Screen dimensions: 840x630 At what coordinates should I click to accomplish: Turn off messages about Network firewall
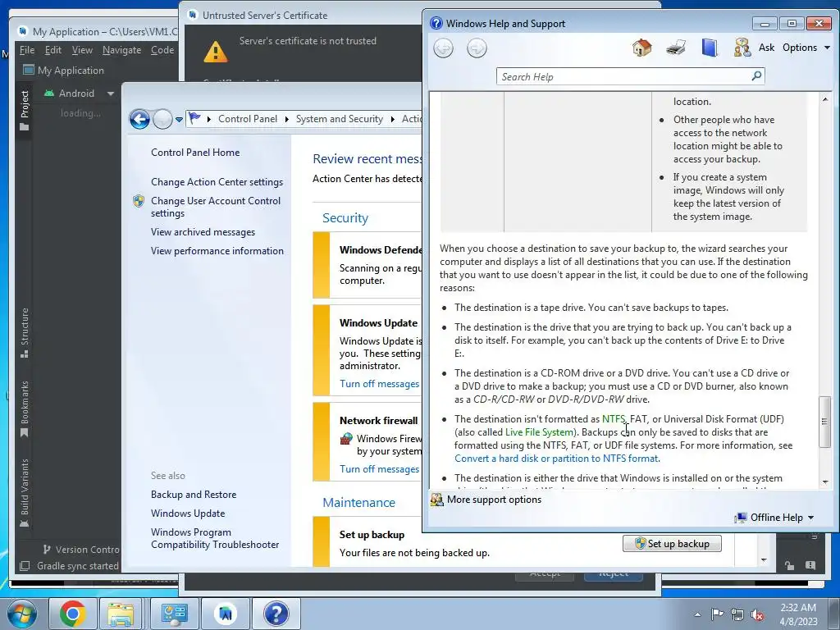click(x=379, y=468)
